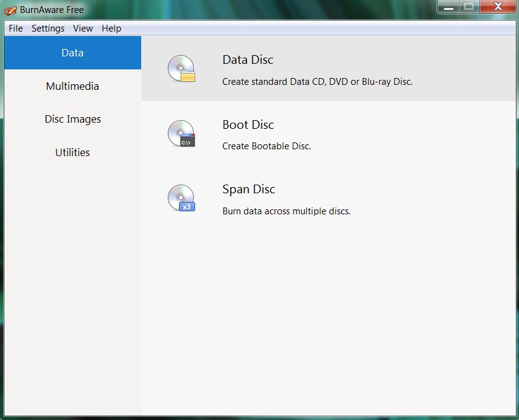The height and width of the screenshot is (420, 519).
Task: Minimize the BurnAware Free window
Action: pyautogui.click(x=448, y=7)
